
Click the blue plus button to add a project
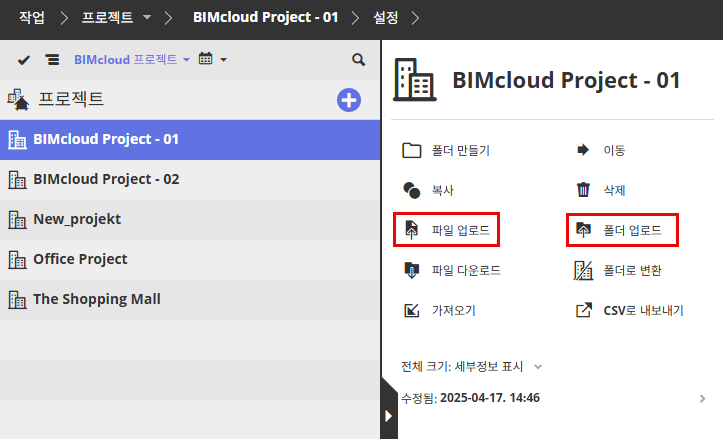(349, 100)
